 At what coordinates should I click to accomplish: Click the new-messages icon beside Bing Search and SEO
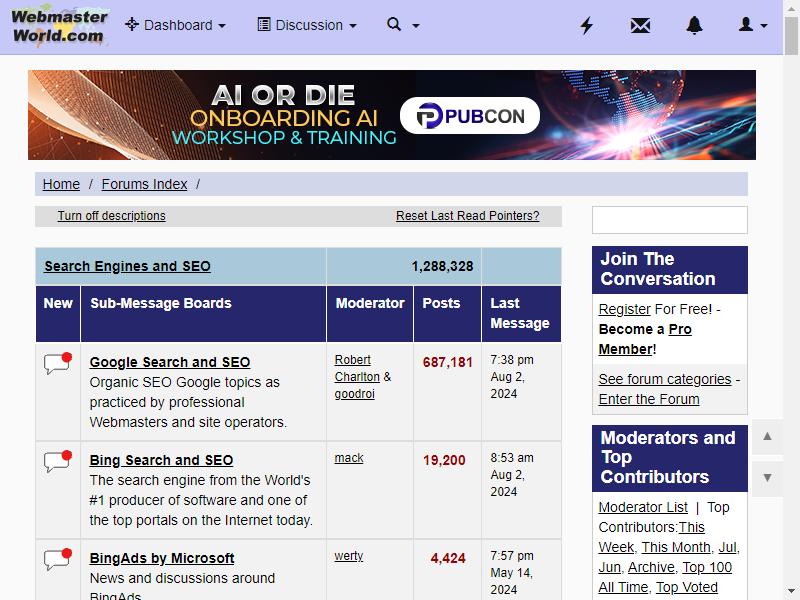pyautogui.click(x=58, y=461)
